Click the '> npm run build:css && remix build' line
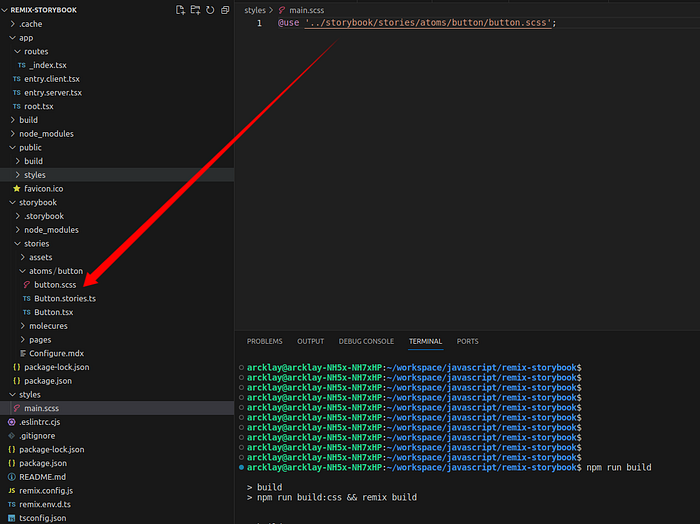 pos(332,497)
